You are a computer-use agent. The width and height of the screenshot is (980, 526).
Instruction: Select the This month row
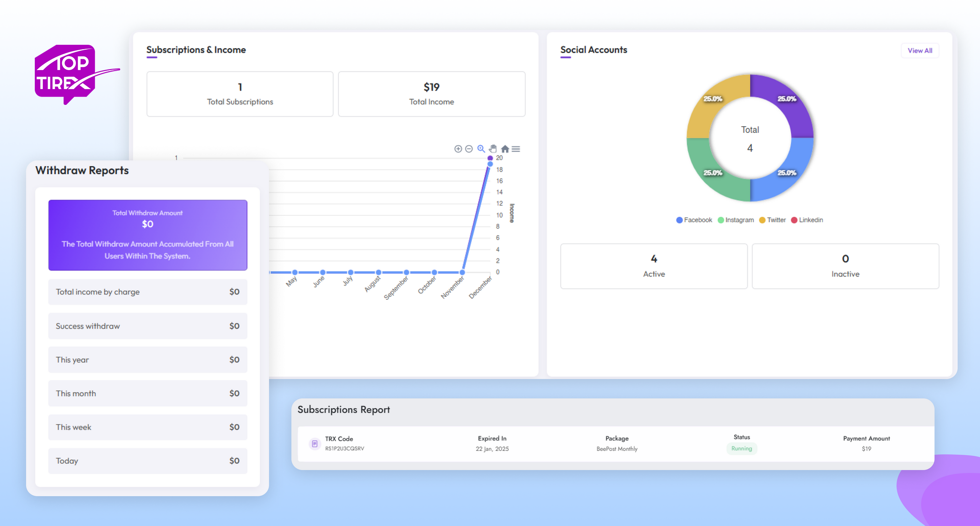pyautogui.click(x=148, y=393)
